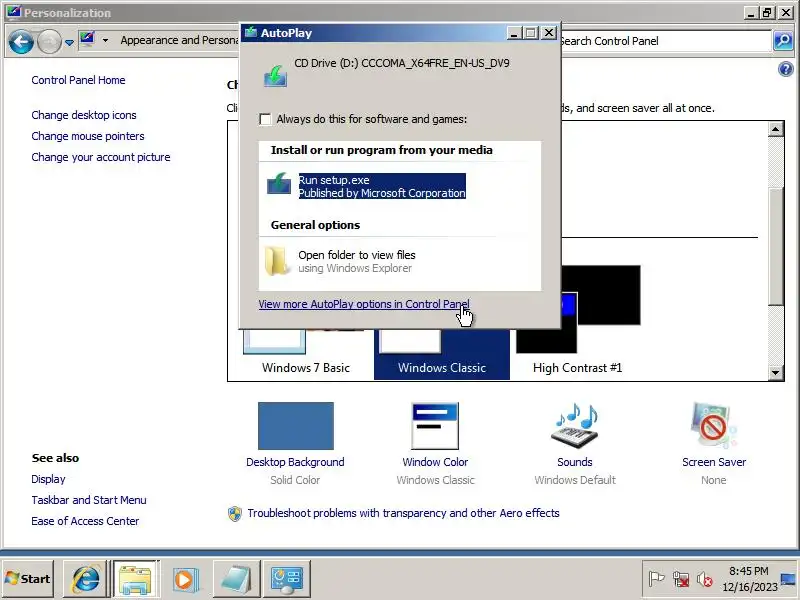Expand the address bar root dropdown arrow

[105, 40]
